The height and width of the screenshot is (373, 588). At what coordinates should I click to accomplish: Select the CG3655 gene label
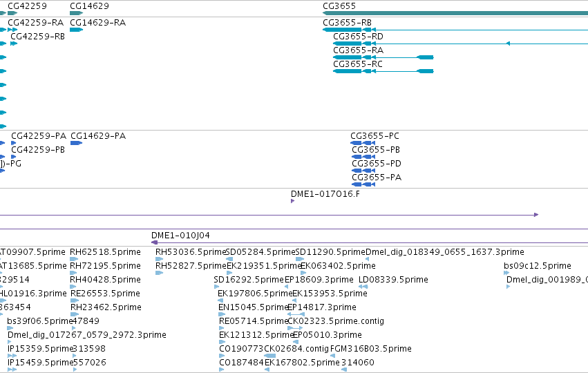pos(339,6)
